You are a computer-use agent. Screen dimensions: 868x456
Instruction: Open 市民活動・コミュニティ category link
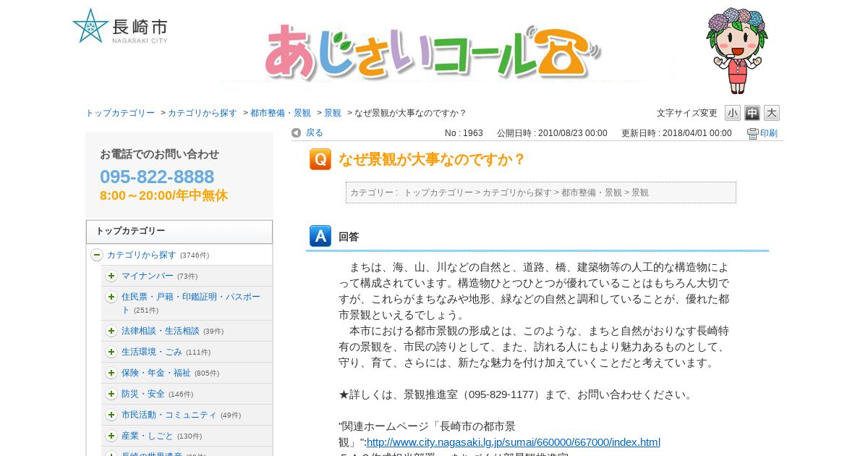click(169, 415)
